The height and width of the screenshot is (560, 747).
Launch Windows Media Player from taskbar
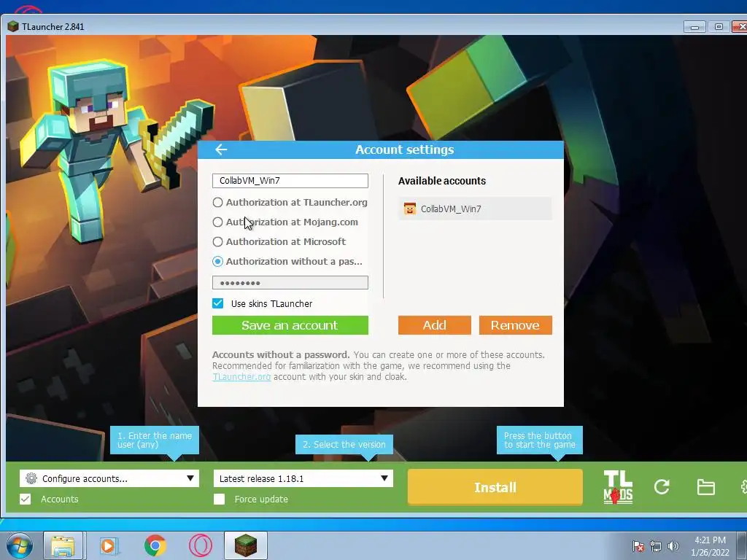(109, 545)
